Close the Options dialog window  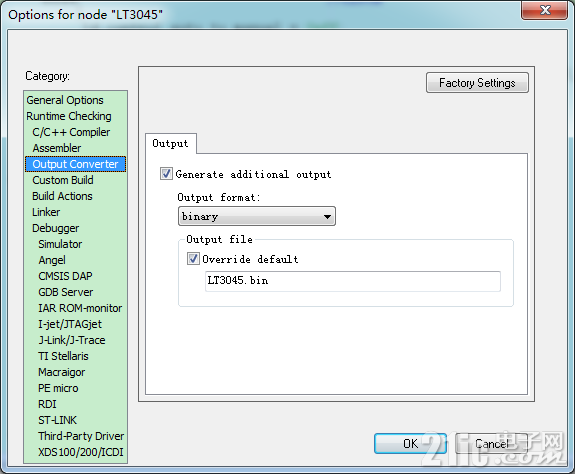(545, 10)
